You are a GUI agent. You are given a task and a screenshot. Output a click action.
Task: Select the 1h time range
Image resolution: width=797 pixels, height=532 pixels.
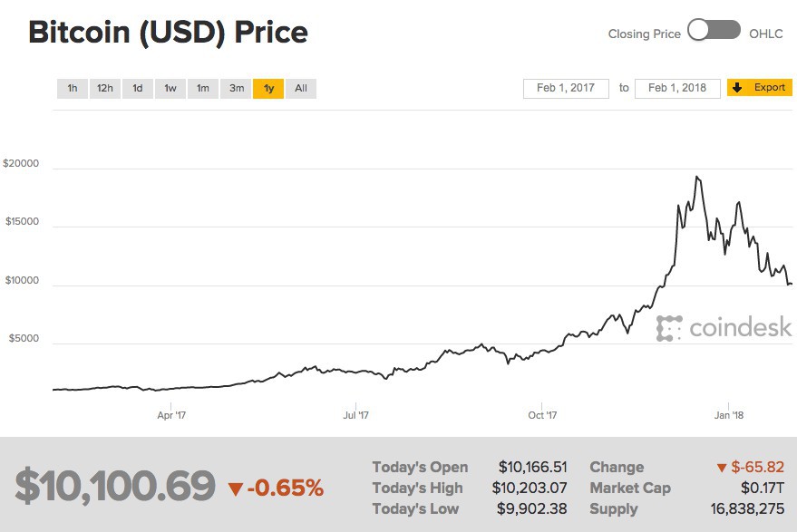pyautogui.click(x=73, y=89)
